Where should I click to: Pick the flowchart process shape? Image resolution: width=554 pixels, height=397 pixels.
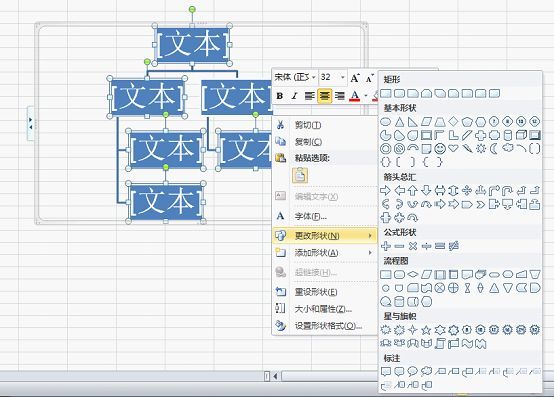coord(385,274)
